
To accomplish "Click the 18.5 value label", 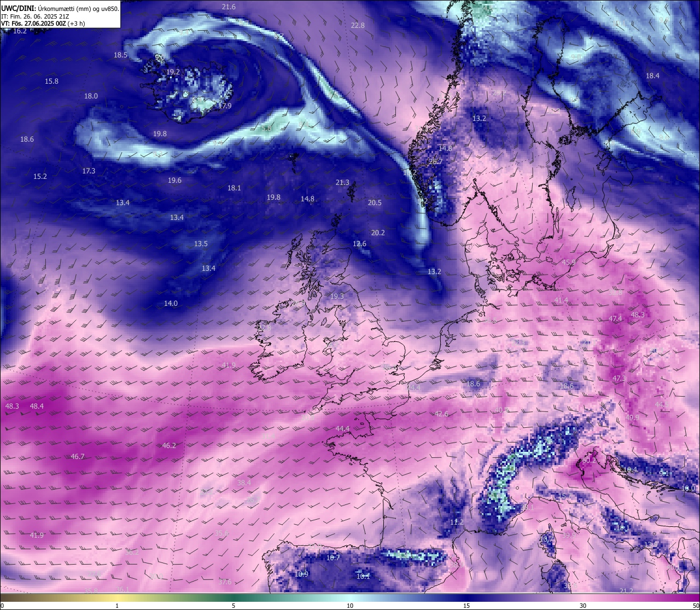I will tap(120, 55).
